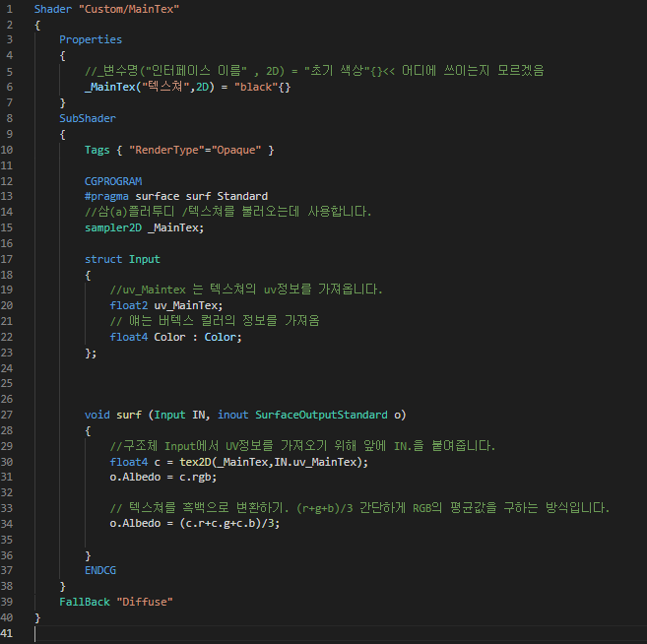Screen dimensions: 647x644
Task: Click the word Standard in the pragma line
Action: coord(242,196)
